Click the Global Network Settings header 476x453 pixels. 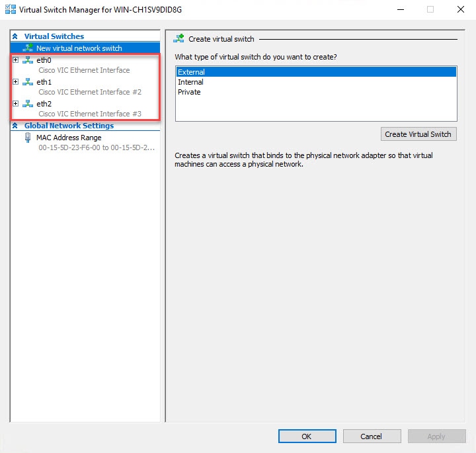coord(69,126)
